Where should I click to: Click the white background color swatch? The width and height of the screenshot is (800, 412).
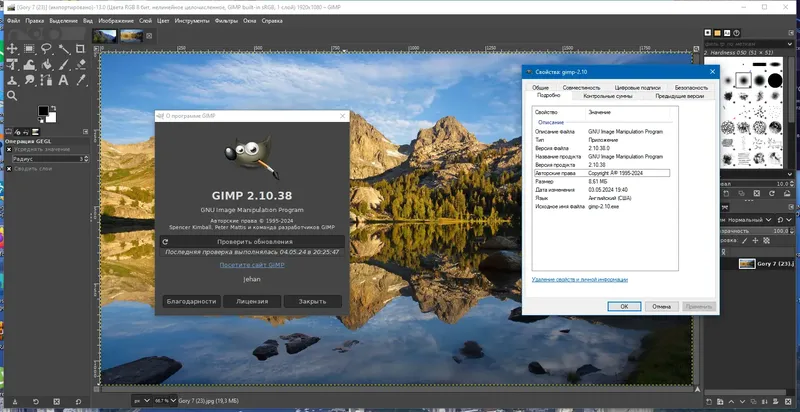51,118
